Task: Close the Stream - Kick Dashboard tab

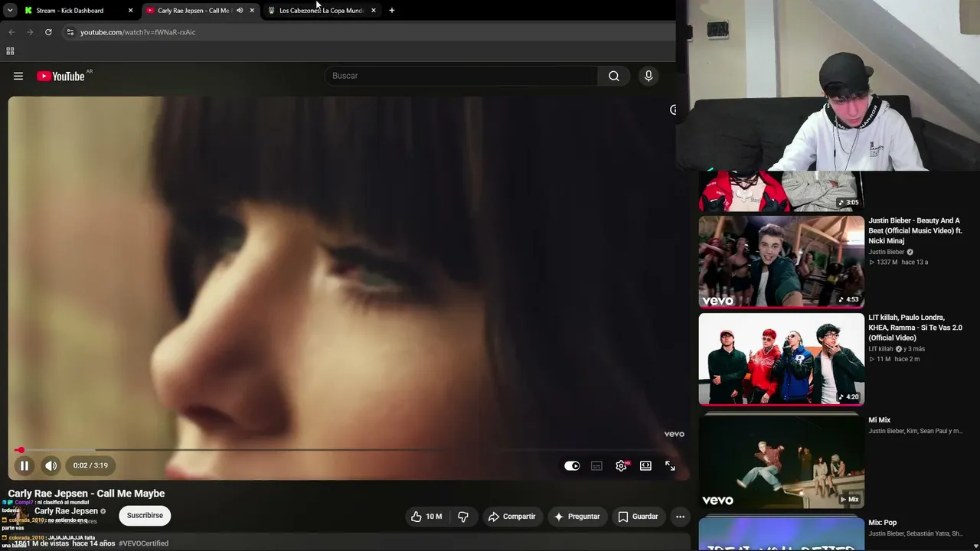Action: pos(130,11)
